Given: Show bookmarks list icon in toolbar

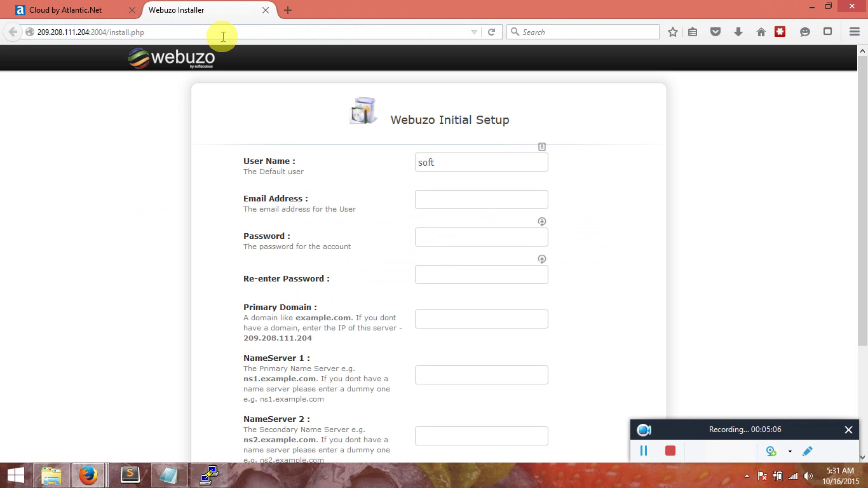Looking at the screenshot, I should [693, 32].
